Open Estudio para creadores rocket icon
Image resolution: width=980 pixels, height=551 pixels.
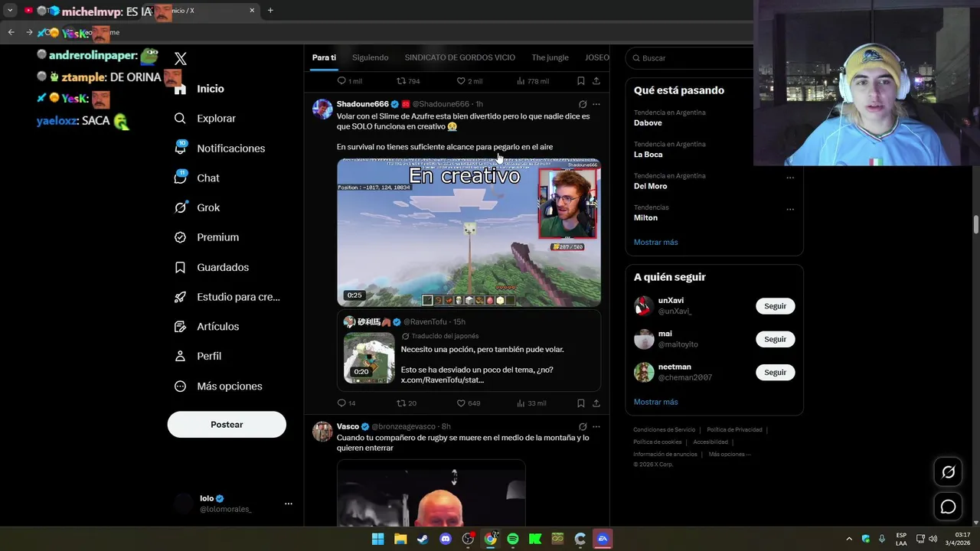(x=181, y=297)
